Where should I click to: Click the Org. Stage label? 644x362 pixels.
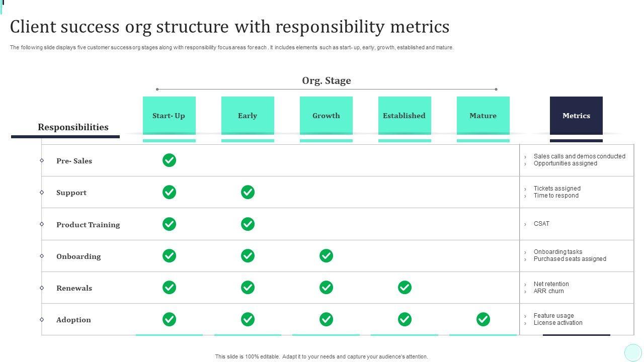[x=327, y=80]
